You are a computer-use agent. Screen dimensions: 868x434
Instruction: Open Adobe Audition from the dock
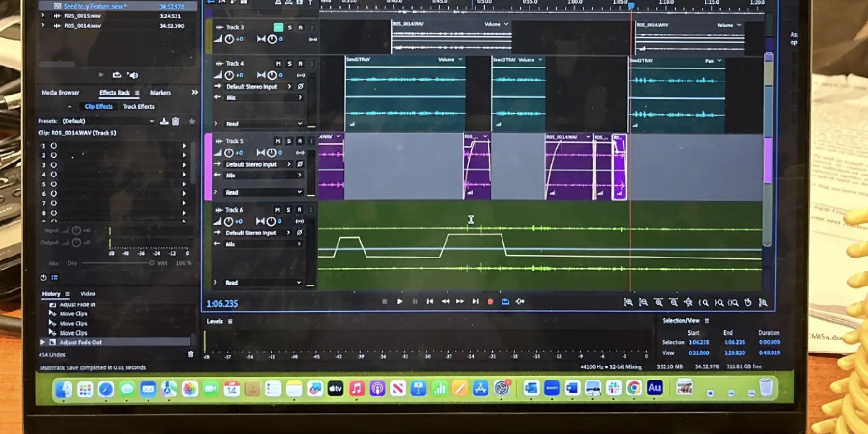(x=654, y=388)
